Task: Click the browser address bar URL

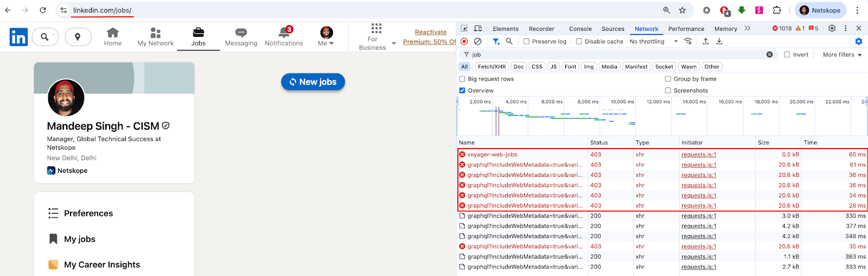Action: [x=102, y=10]
